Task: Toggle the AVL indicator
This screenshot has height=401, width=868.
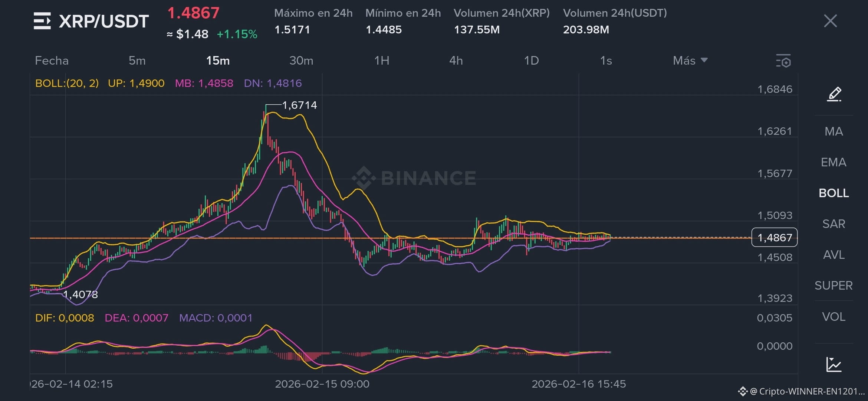Action: coord(834,255)
